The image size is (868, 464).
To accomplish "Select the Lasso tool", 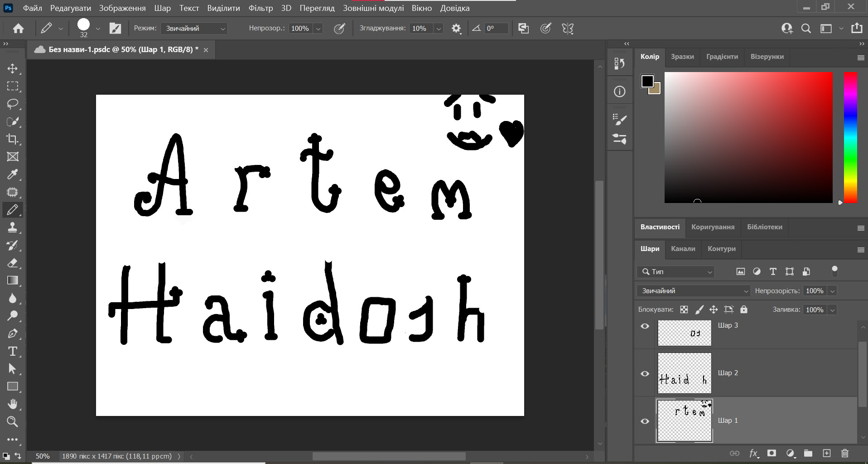I will pyautogui.click(x=12, y=104).
